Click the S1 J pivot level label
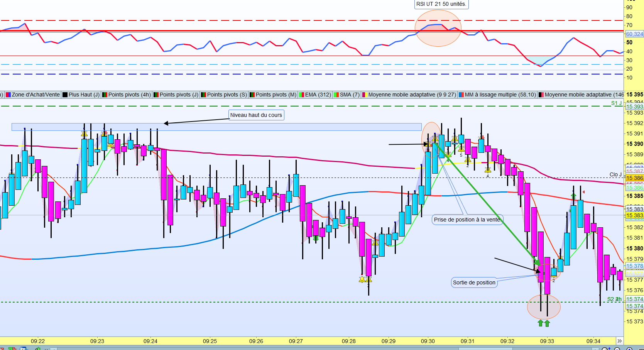The image size is (644, 350). click(x=616, y=103)
